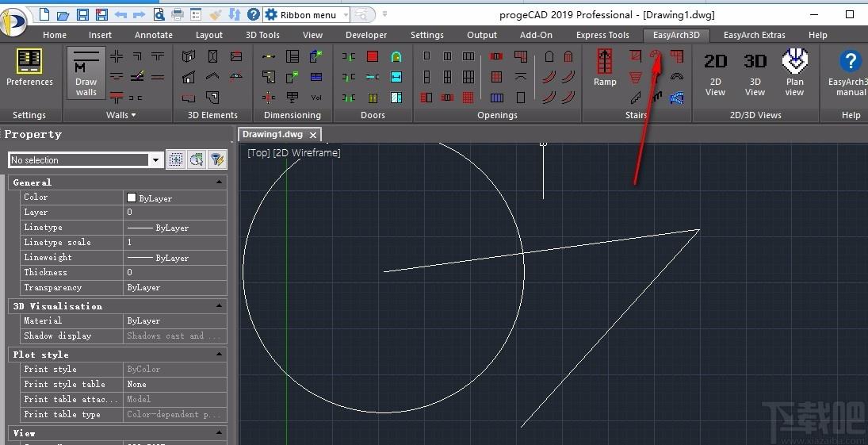Collapse the 3D Visualisation section
Viewport: 868px width, 445px height.
220,306
